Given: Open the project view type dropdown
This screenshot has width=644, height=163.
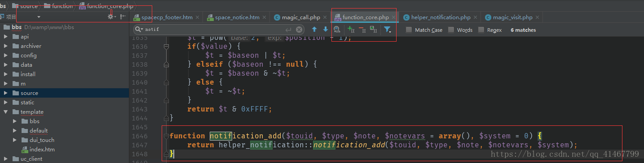Looking at the screenshot, I should point(39,17).
